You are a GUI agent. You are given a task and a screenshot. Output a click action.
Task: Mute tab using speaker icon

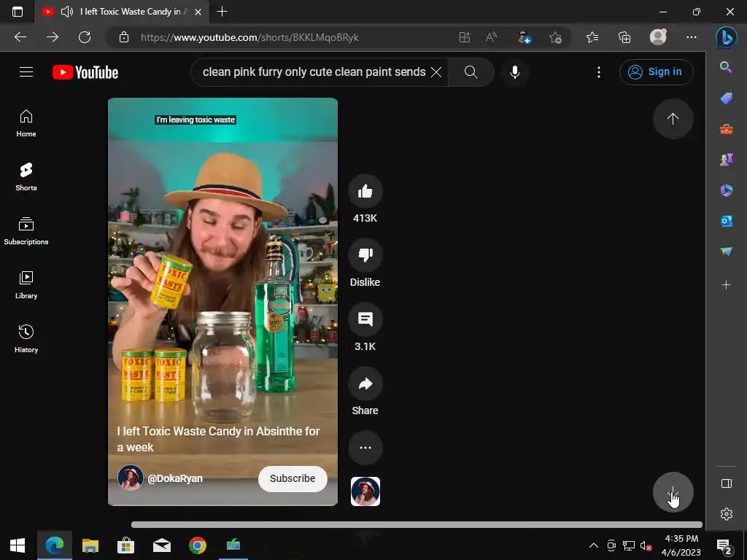click(67, 12)
